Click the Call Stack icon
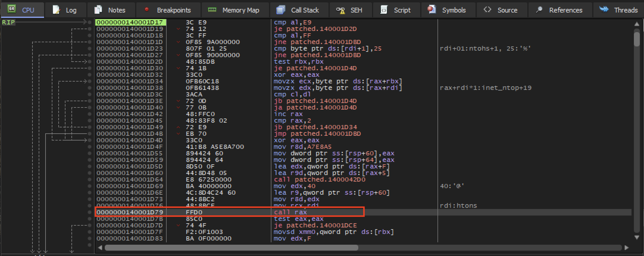Viewport: 644px width, 256px height. [281, 10]
